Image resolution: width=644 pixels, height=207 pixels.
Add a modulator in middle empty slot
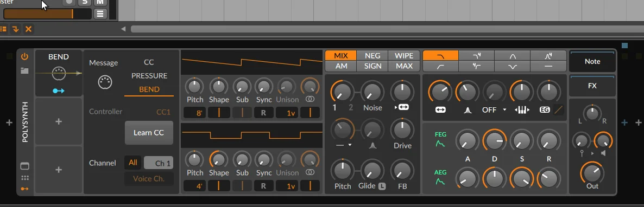[59, 121]
